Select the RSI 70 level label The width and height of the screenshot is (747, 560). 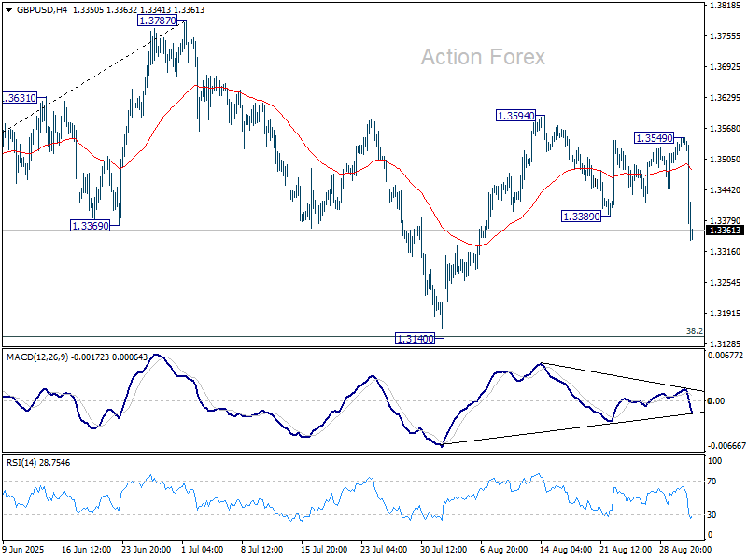click(x=712, y=482)
